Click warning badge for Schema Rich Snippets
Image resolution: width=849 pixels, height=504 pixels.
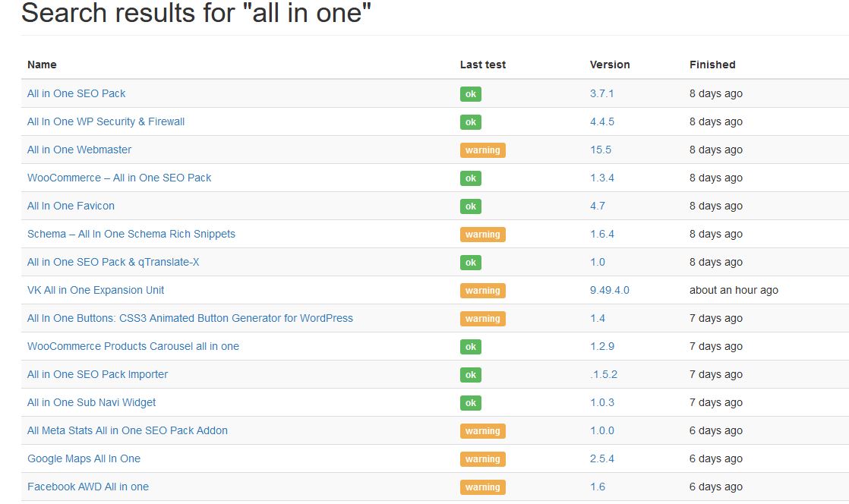pyautogui.click(x=482, y=235)
